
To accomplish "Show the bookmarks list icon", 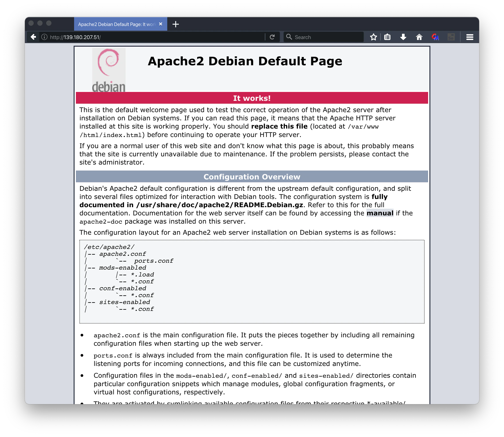I will tap(387, 37).
